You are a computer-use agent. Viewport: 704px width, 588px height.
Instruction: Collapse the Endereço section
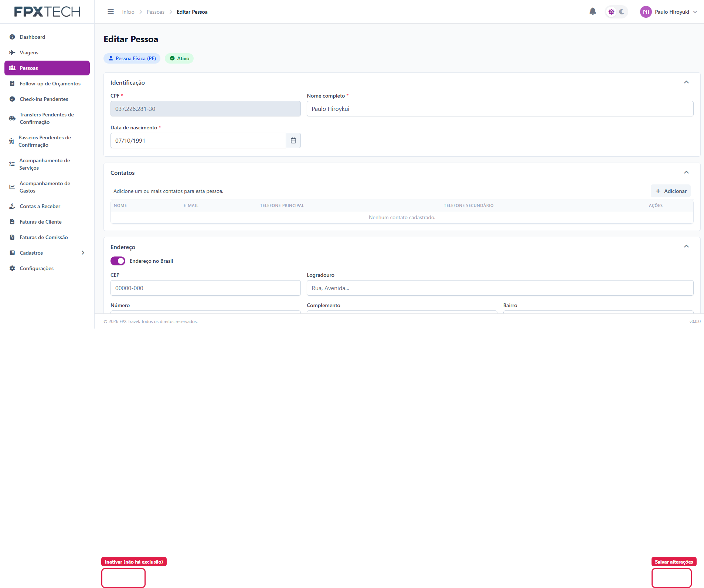coord(686,246)
